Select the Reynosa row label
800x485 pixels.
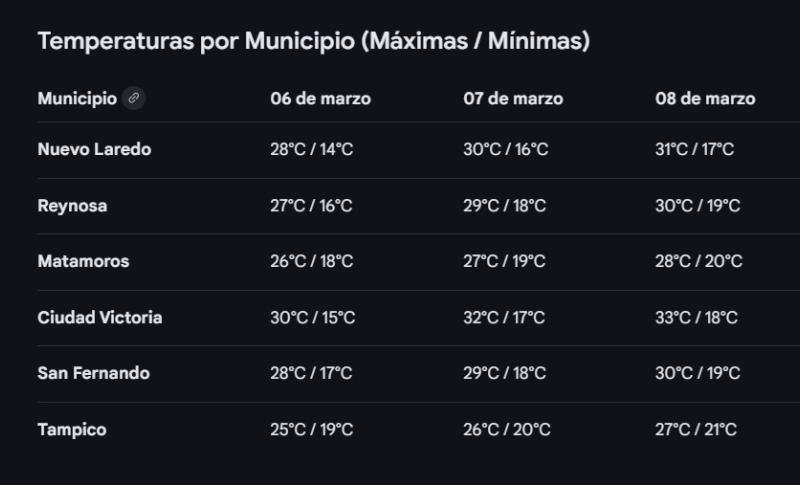(x=72, y=206)
